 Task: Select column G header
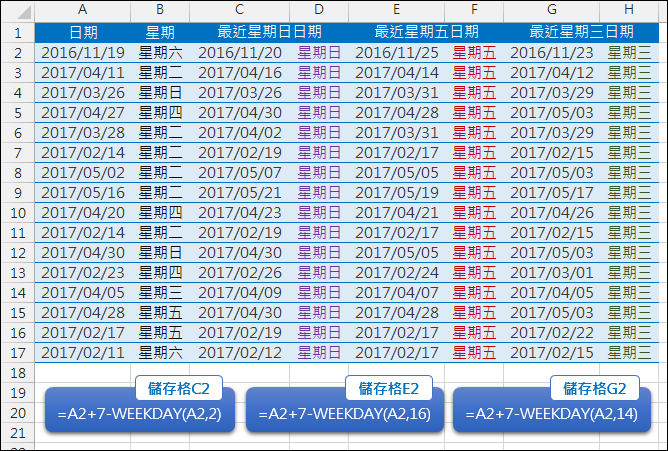(552, 11)
